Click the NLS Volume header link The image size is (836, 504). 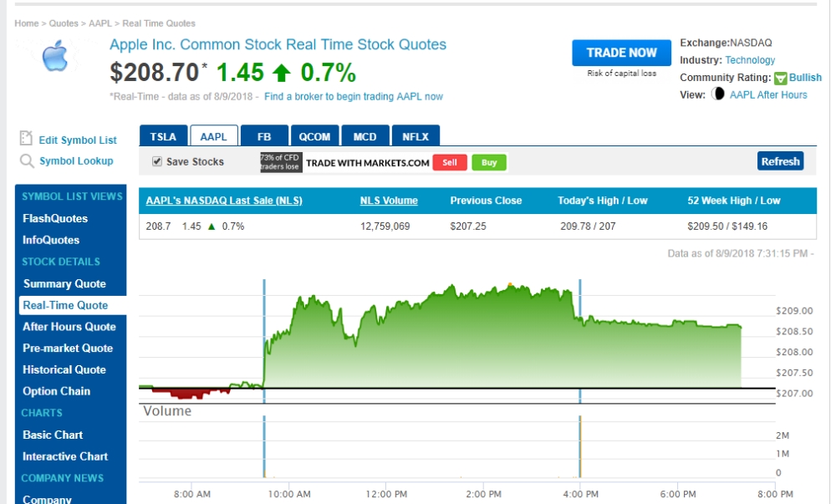(x=389, y=201)
